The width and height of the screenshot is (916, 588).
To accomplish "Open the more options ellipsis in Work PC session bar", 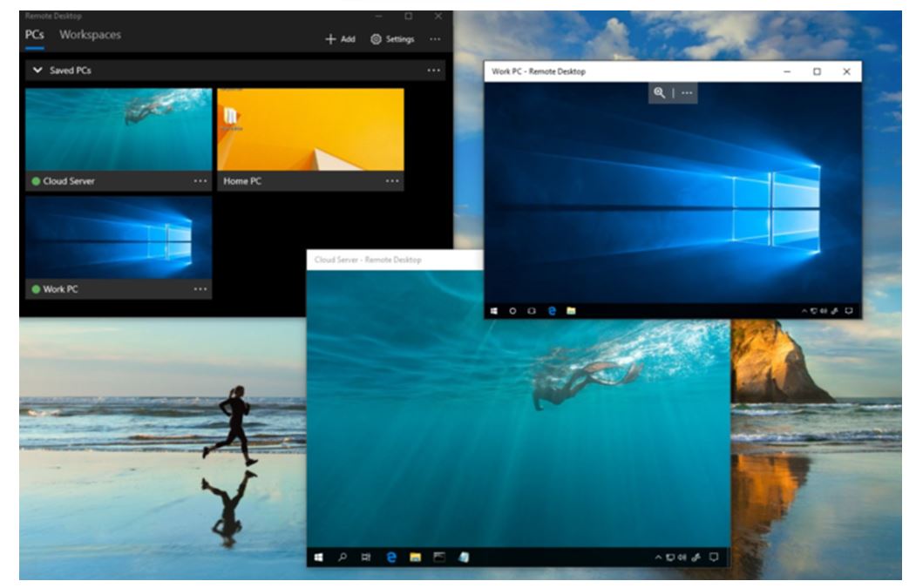I will click(688, 93).
